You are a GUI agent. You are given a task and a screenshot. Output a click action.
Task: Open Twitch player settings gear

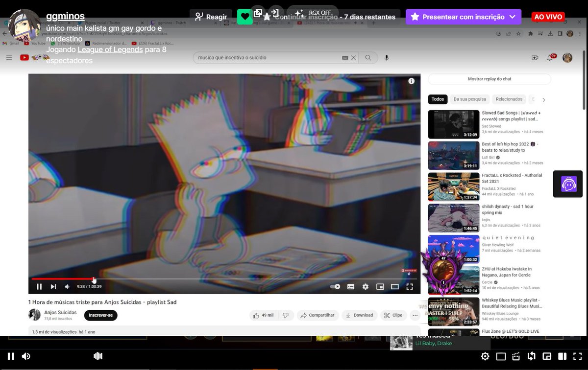click(x=485, y=356)
